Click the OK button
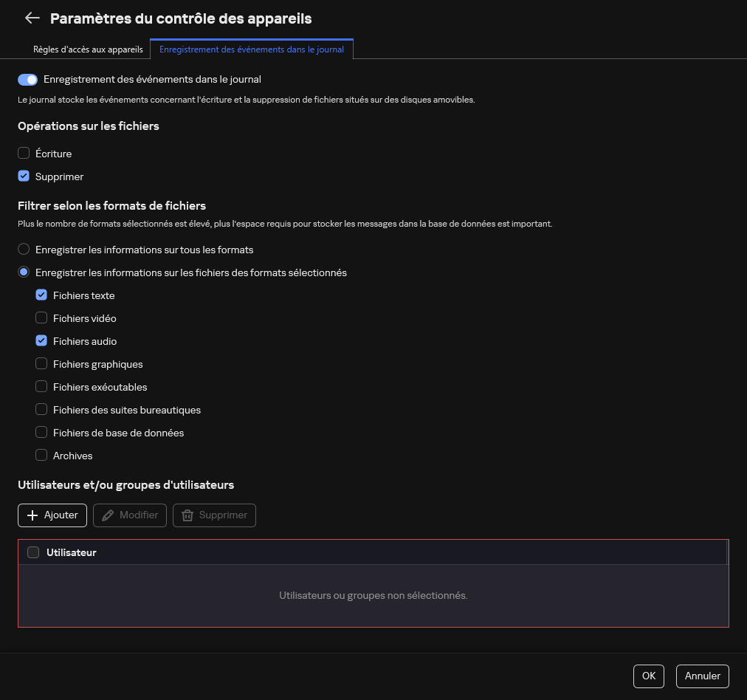The width and height of the screenshot is (747, 700). [648, 676]
